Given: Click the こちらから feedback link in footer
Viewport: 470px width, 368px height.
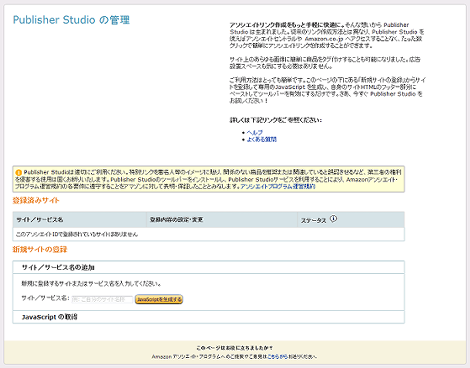Looking at the screenshot, I should coord(278,357).
